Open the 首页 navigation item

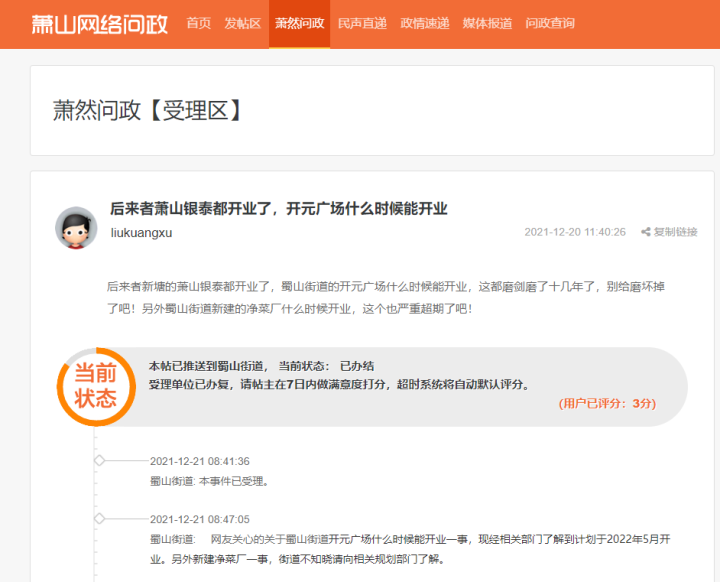[x=199, y=23]
